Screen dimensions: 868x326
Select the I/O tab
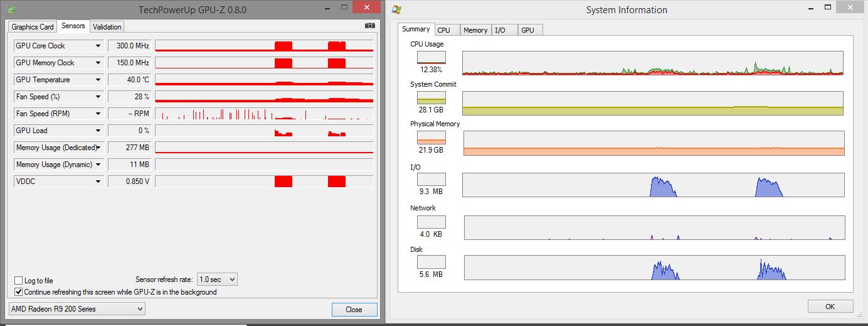coord(505,30)
